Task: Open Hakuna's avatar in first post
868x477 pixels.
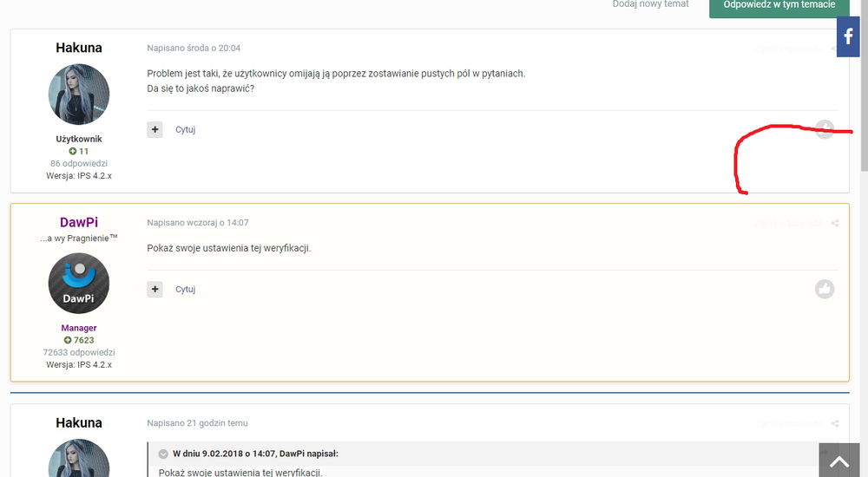Action: pos(79,95)
